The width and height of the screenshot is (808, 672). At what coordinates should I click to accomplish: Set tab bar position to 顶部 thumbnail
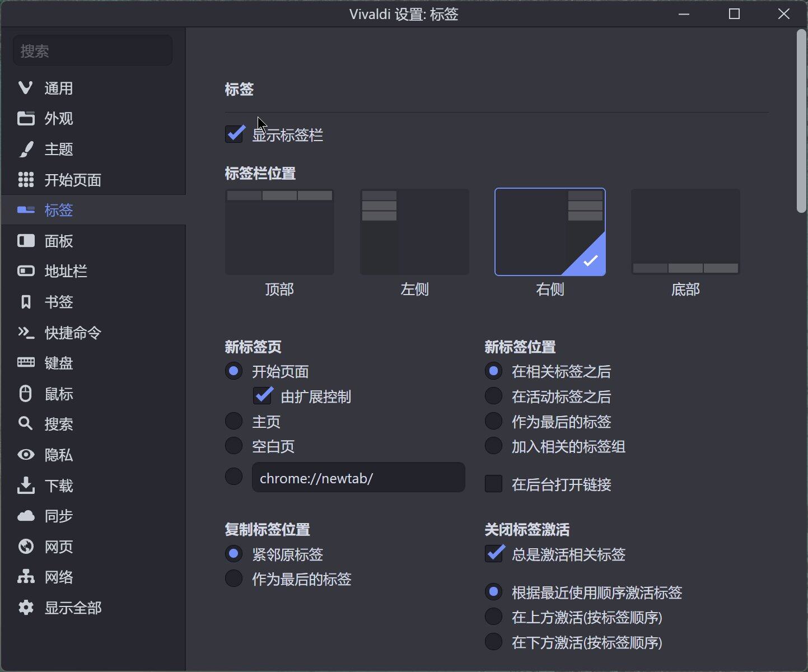279,232
